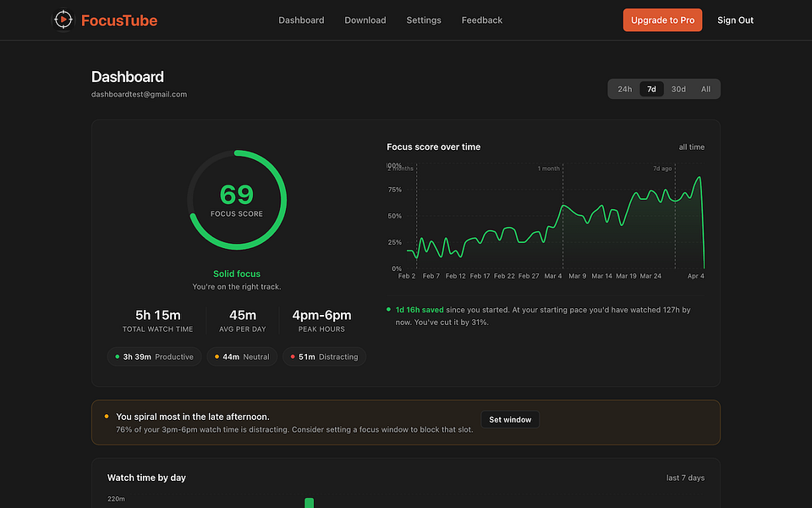The height and width of the screenshot is (508, 812).
Task: Click the Set window button
Action: [x=510, y=419]
